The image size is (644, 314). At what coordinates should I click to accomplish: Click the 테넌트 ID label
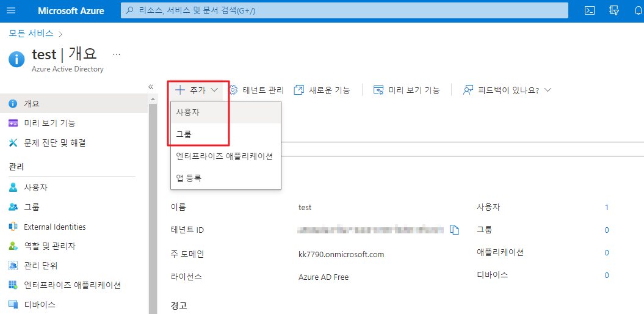(x=187, y=230)
